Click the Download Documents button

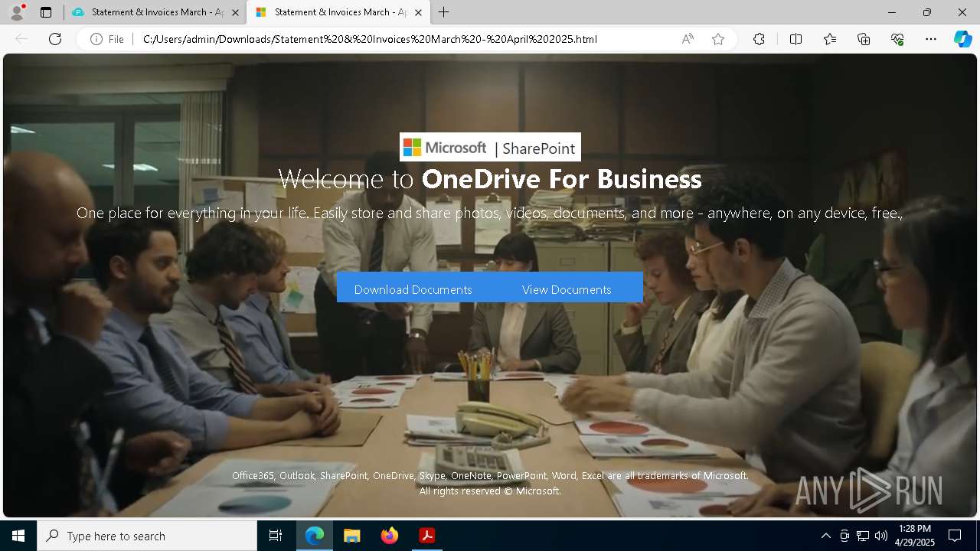click(413, 289)
